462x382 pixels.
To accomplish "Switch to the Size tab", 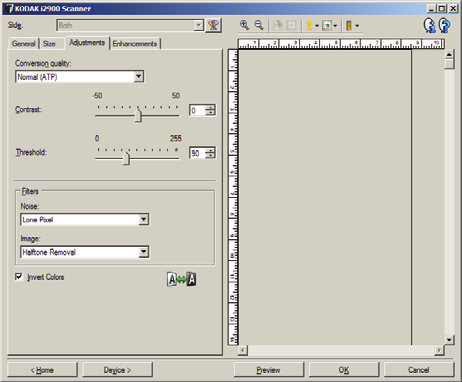I will tap(49, 44).
